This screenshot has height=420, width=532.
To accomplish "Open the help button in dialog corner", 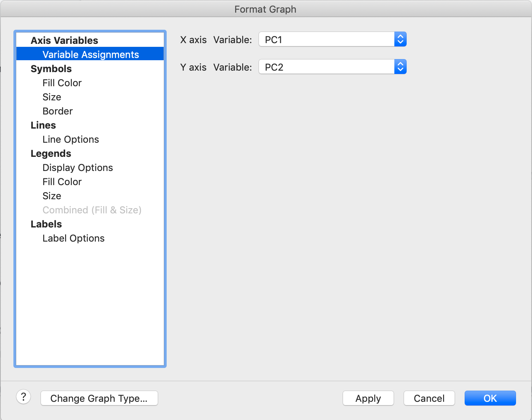I will coord(23,397).
